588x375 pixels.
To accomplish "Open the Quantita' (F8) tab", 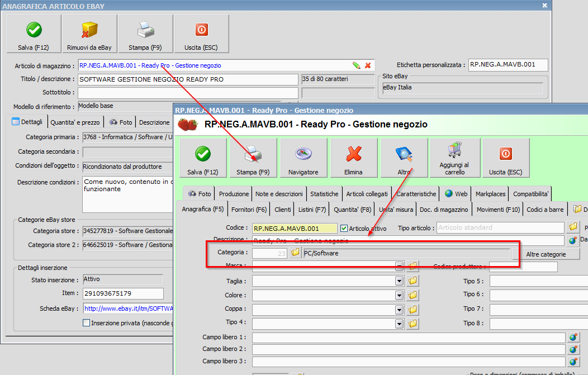I will 353,209.
